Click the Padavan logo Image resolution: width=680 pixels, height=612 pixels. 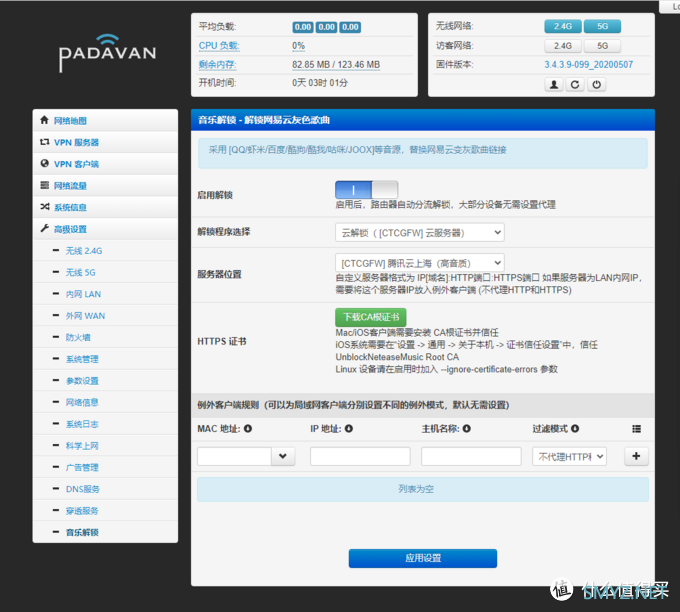coord(107,53)
